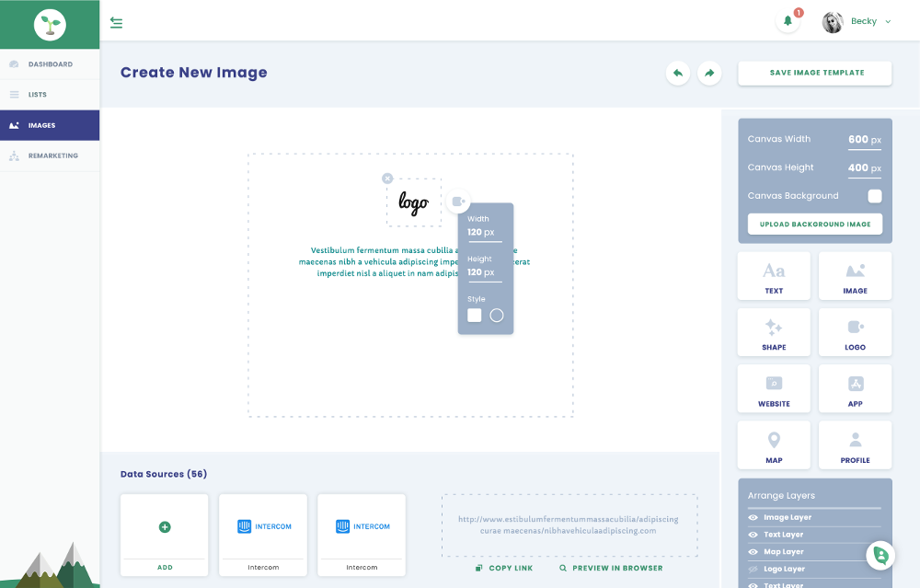Select Map Layer row label
920x588 pixels.
tap(783, 551)
